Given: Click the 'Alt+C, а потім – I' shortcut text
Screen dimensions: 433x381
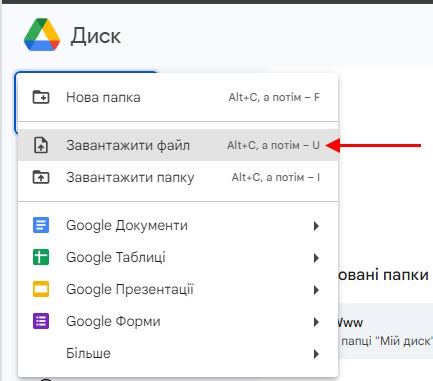Looking at the screenshot, I should [x=276, y=177].
